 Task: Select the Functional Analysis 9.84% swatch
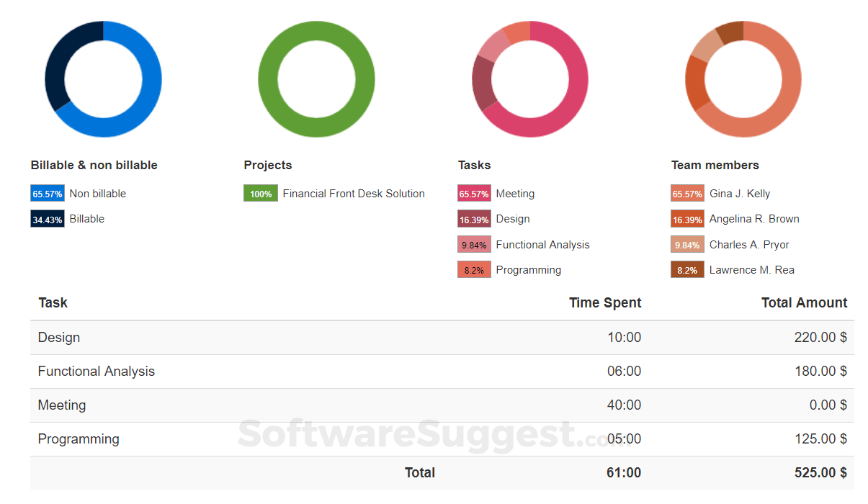click(474, 245)
